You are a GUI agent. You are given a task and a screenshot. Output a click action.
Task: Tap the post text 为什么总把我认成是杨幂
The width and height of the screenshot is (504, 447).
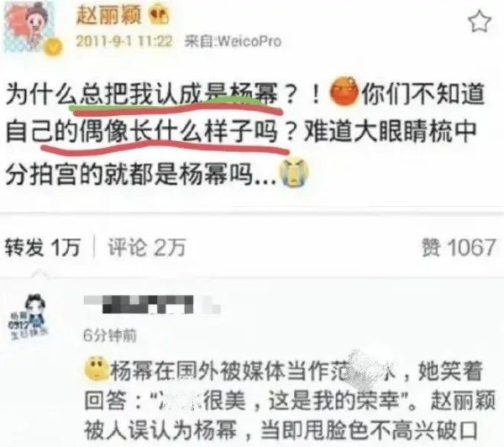point(142,95)
